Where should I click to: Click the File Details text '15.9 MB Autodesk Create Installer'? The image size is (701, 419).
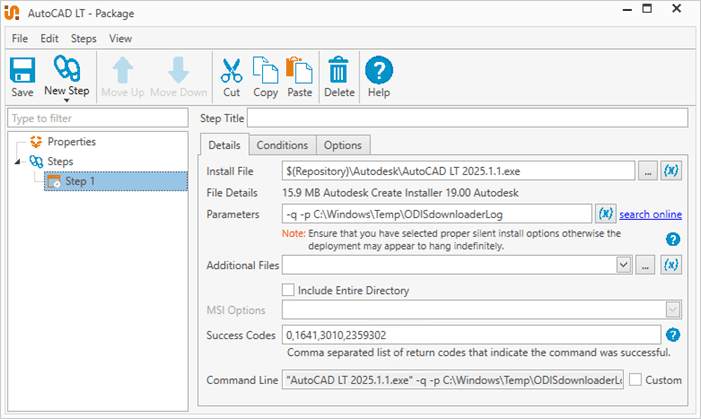360,193
